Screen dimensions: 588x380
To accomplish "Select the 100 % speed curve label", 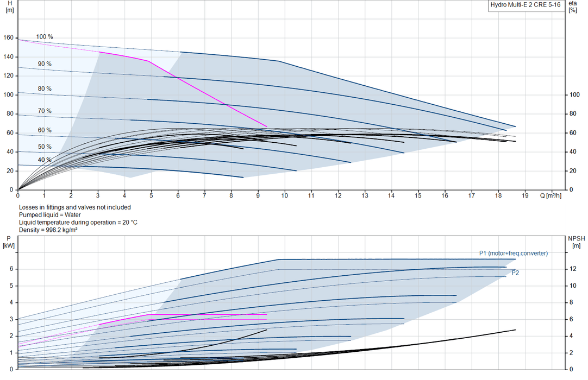I will (x=45, y=37).
